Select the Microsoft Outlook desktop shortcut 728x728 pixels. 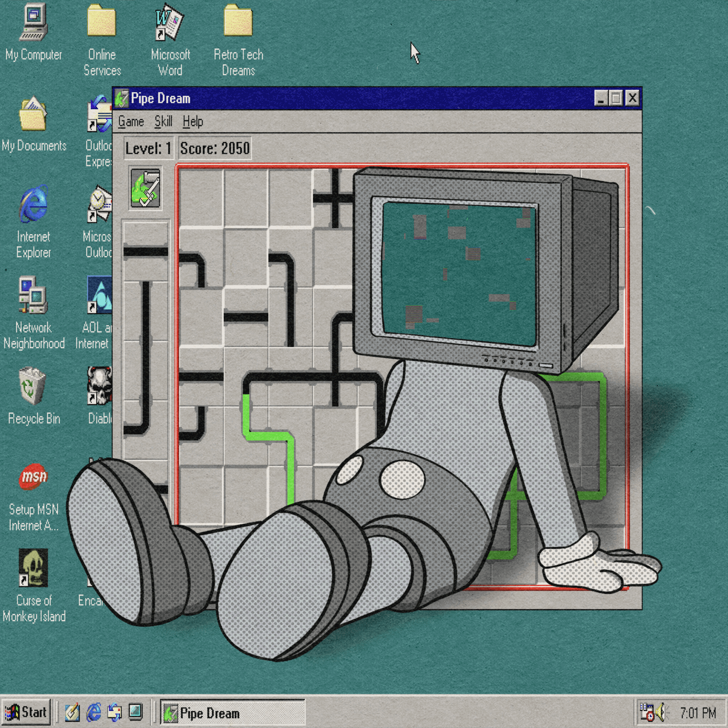coord(100,204)
